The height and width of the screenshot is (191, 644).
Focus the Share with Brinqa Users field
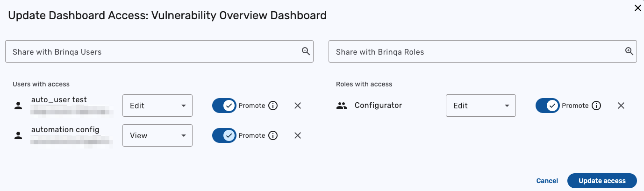pyautogui.click(x=150, y=51)
